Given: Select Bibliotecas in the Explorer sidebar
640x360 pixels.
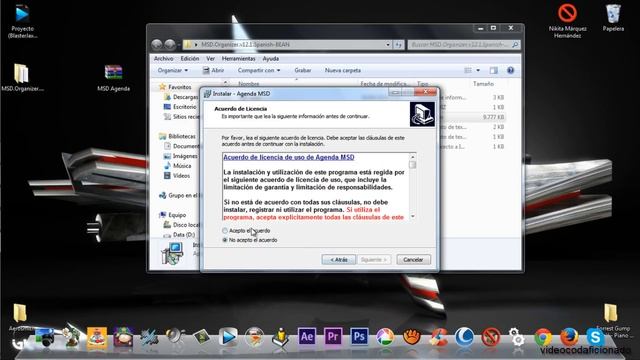Looking at the screenshot, I should (x=178, y=136).
